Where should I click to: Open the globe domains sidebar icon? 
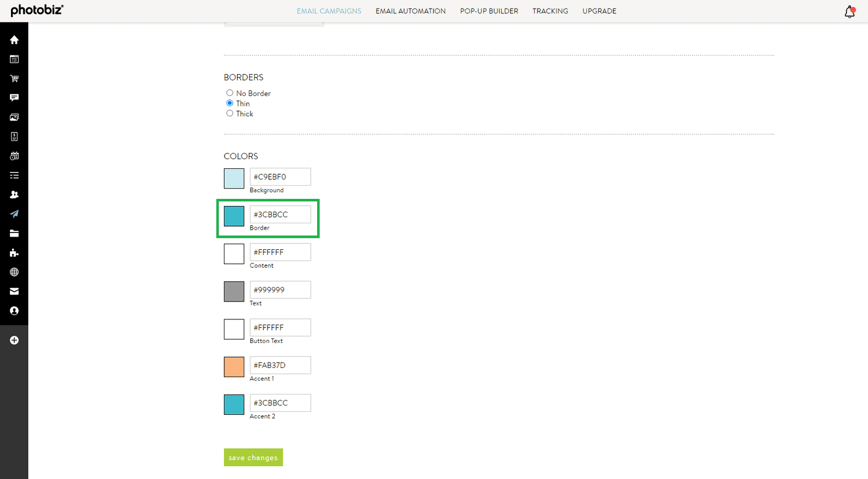click(14, 272)
